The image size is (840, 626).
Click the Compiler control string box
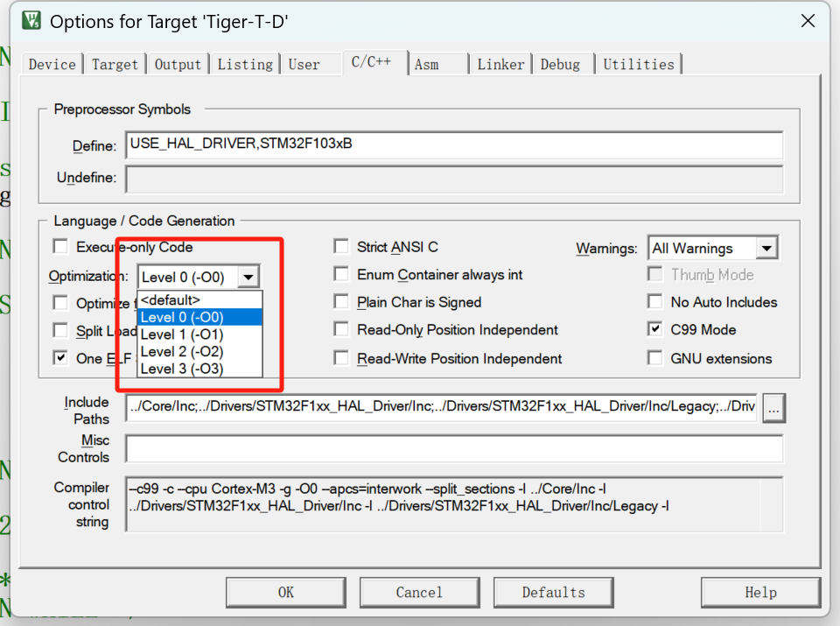(454, 504)
